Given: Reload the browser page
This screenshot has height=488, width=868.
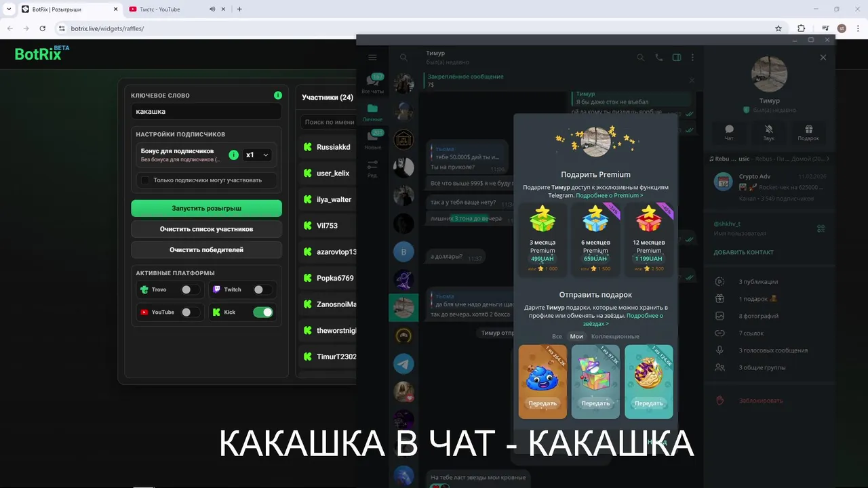Looking at the screenshot, I should [42, 28].
